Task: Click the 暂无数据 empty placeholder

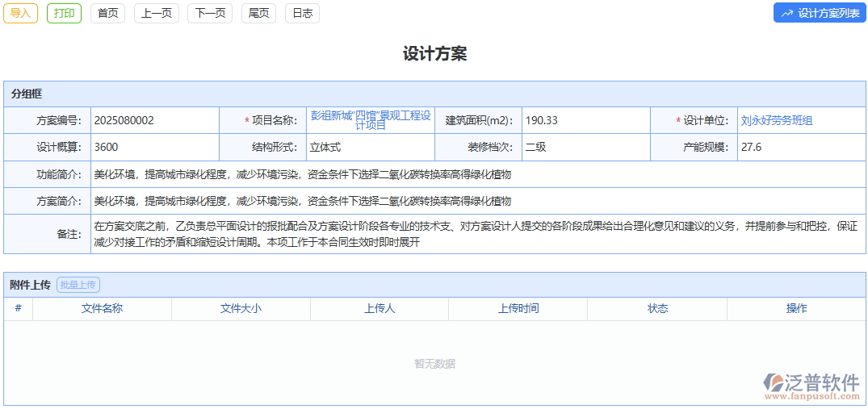Action: [434, 364]
